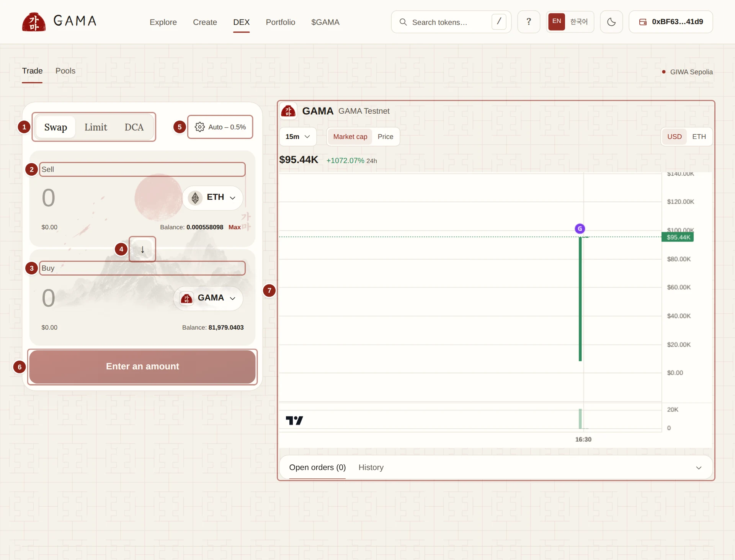Open the ETH sell token selector
Viewport: 735px width, 560px height.
tap(212, 198)
